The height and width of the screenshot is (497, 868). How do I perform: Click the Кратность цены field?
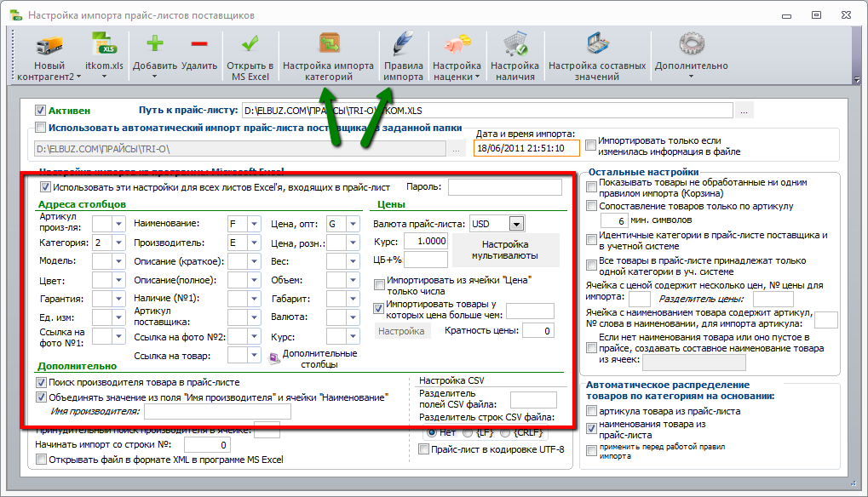538,330
